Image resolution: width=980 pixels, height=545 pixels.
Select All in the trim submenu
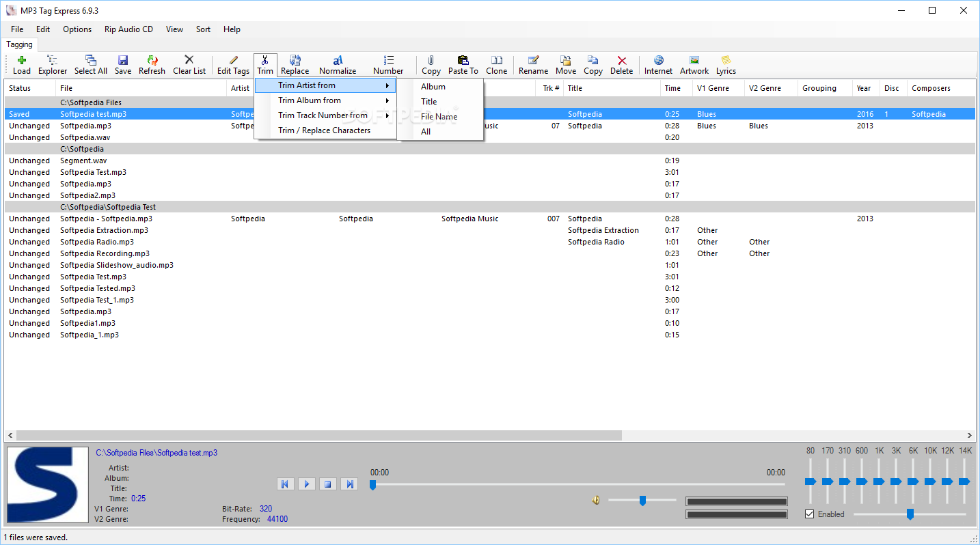[x=441, y=132]
